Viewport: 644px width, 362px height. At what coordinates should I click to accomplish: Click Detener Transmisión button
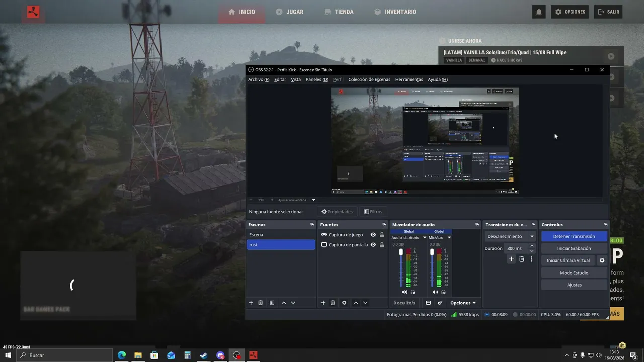click(x=574, y=236)
